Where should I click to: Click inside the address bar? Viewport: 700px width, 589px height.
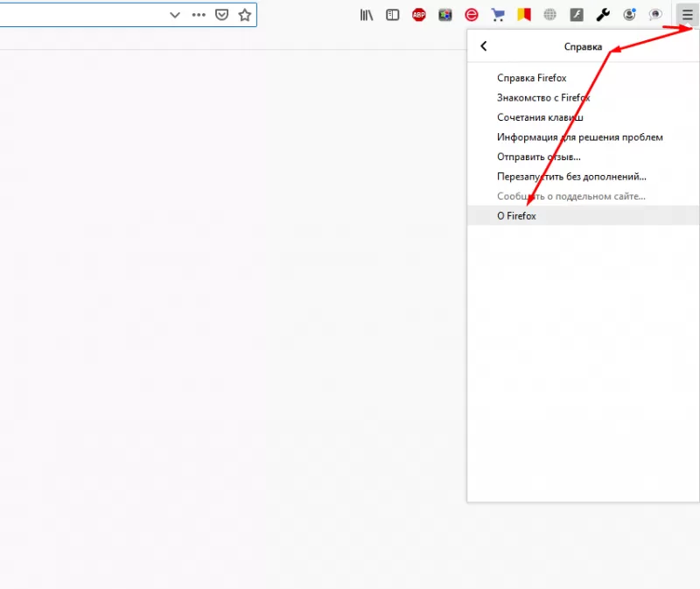coord(87,15)
